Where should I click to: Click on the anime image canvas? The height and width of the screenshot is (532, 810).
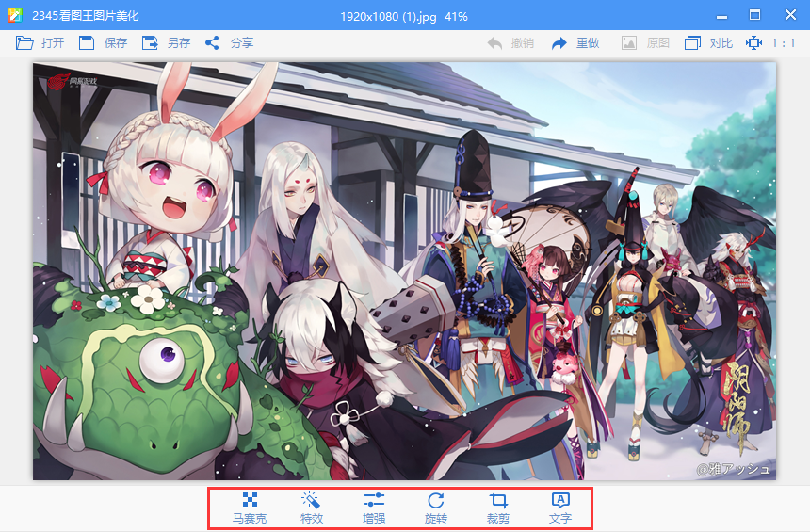pyautogui.click(x=404, y=271)
